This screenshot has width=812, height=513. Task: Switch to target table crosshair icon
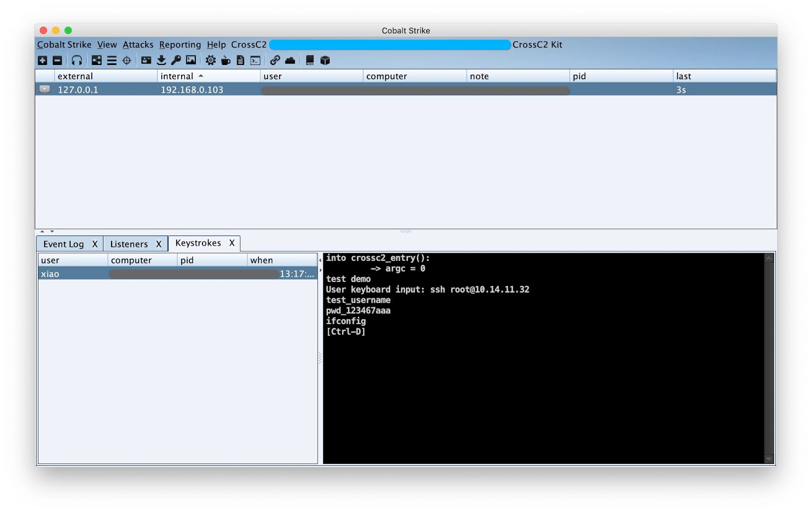(x=127, y=60)
